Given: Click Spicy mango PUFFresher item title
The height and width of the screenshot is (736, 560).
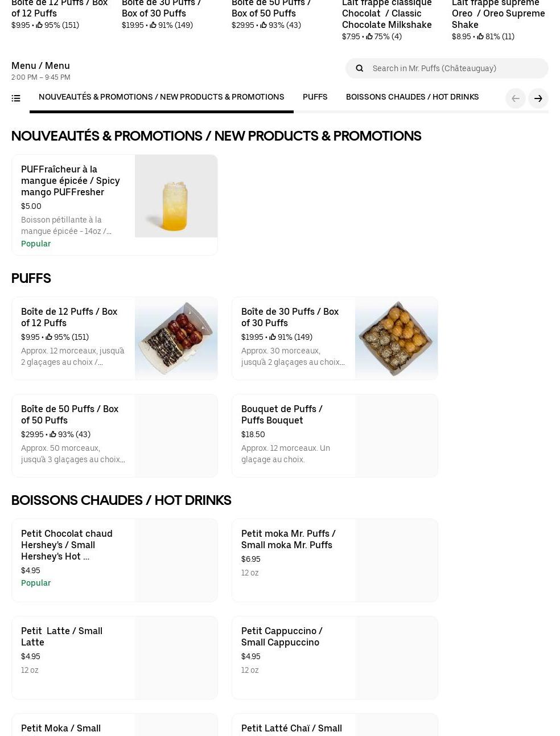Looking at the screenshot, I should click(x=70, y=180).
